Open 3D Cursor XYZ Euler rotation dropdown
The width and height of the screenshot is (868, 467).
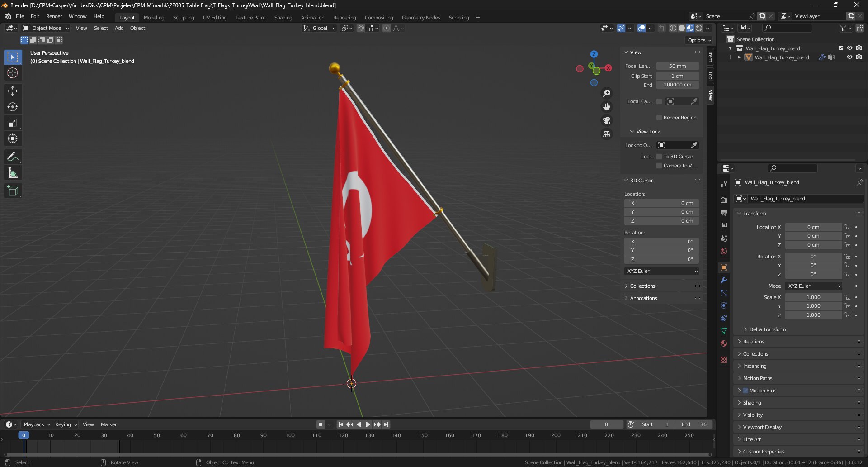pyautogui.click(x=662, y=271)
